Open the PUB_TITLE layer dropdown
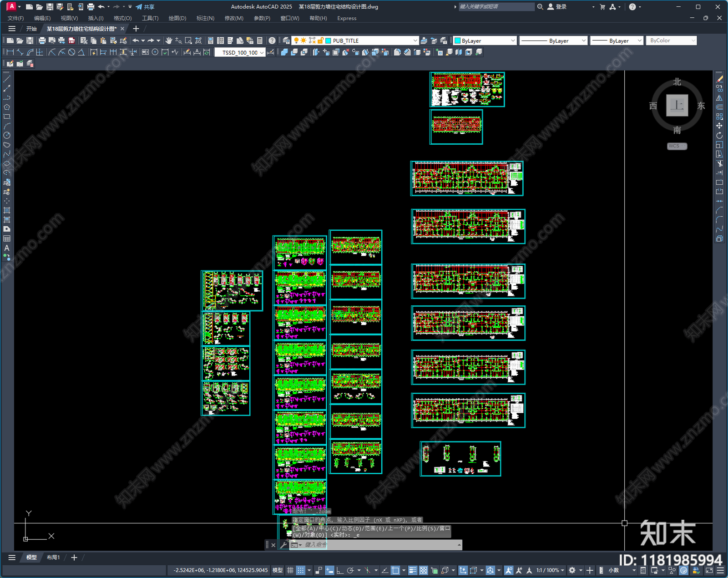This screenshot has height=578, width=728. pyautogui.click(x=415, y=41)
